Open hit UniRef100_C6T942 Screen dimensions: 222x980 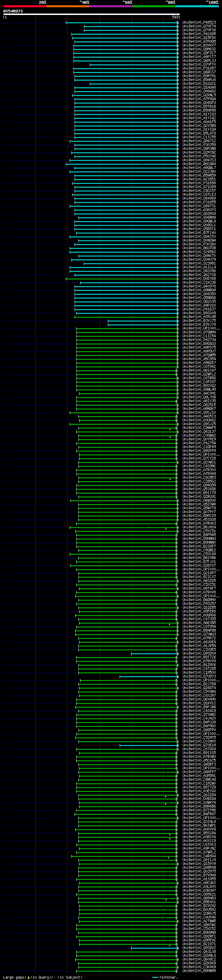point(199,367)
